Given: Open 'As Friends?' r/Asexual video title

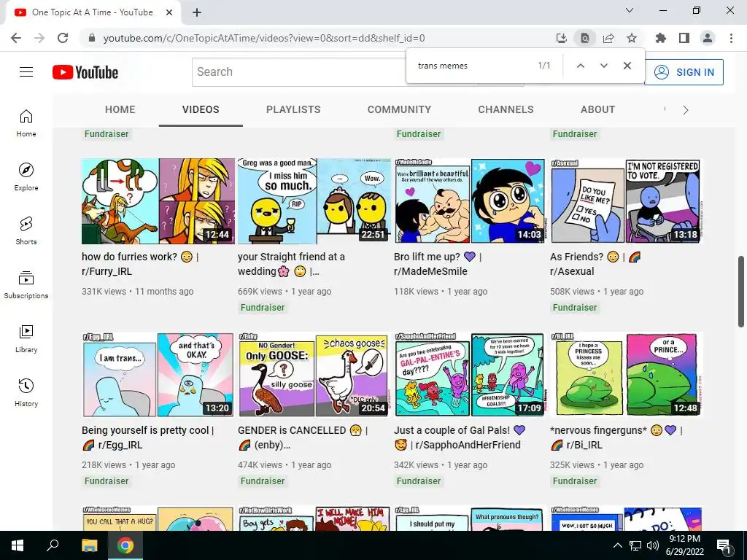Looking at the screenshot, I should (x=595, y=264).
